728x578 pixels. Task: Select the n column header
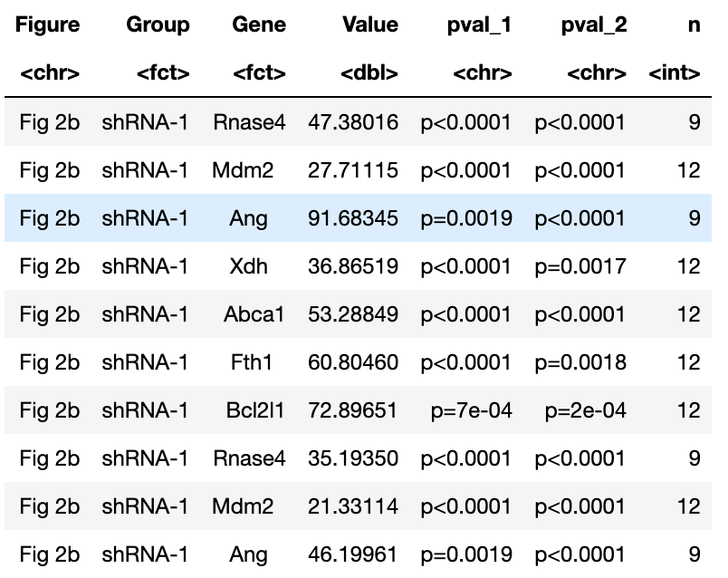pos(694,25)
